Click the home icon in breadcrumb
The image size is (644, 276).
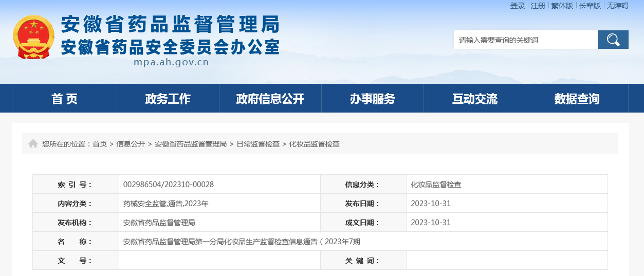pyautogui.click(x=33, y=144)
